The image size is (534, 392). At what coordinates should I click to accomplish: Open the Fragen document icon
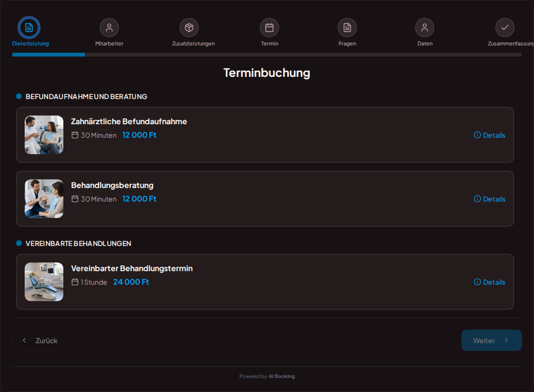[x=347, y=28]
